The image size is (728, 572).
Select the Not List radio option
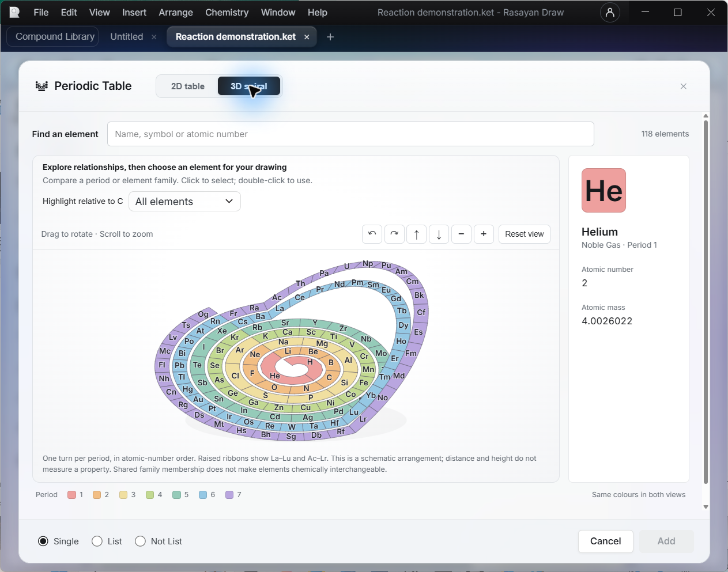pos(140,541)
